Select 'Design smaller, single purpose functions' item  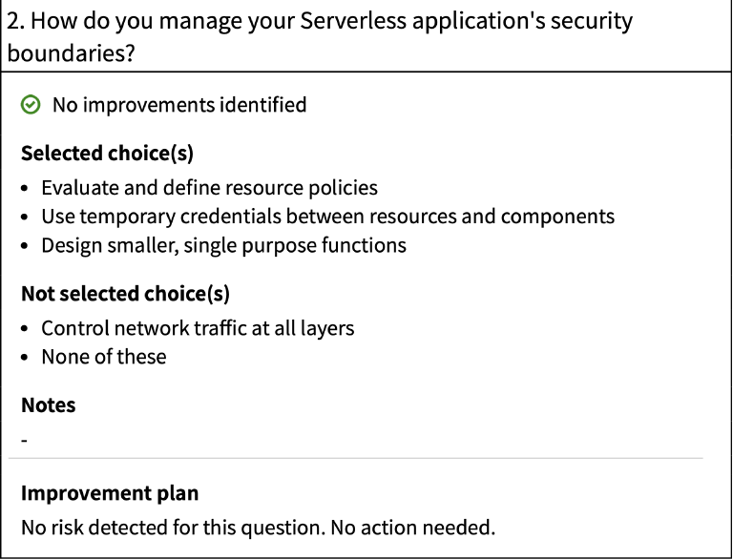point(223,245)
